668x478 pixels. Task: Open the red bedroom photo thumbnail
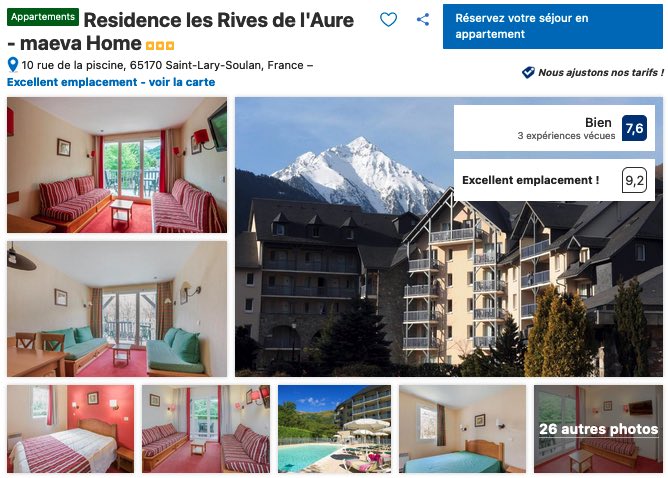[x=70, y=429]
